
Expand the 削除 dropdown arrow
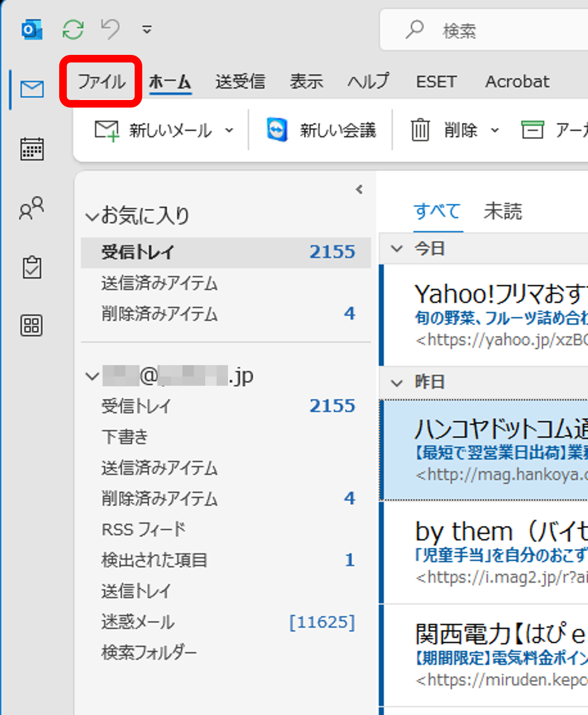point(495,130)
